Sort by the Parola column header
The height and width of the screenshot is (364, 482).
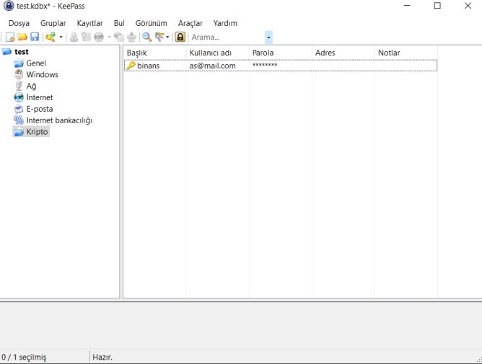click(x=280, y=53)
